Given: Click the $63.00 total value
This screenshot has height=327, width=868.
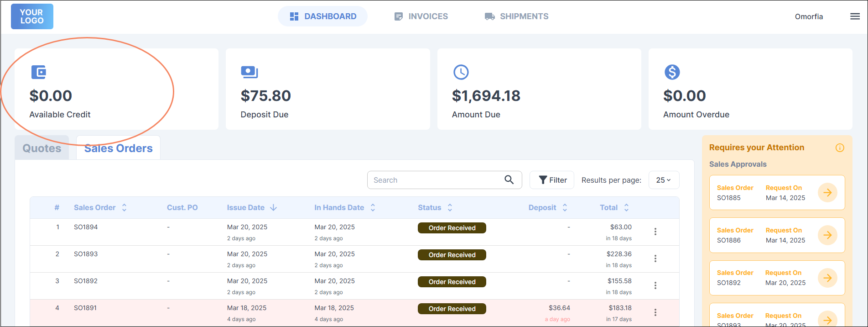Looking at the screenshot, I should [x=621, y=227].
